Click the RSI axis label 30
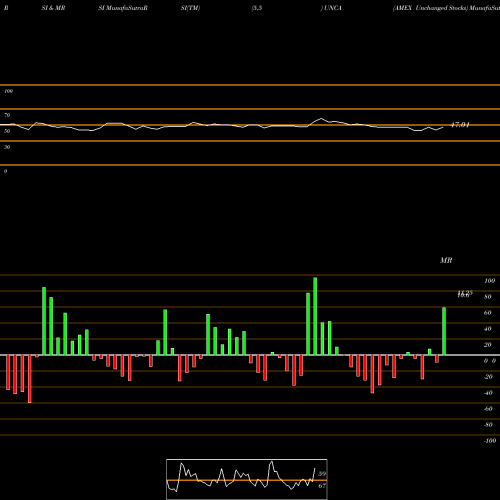 pos(7,147)
